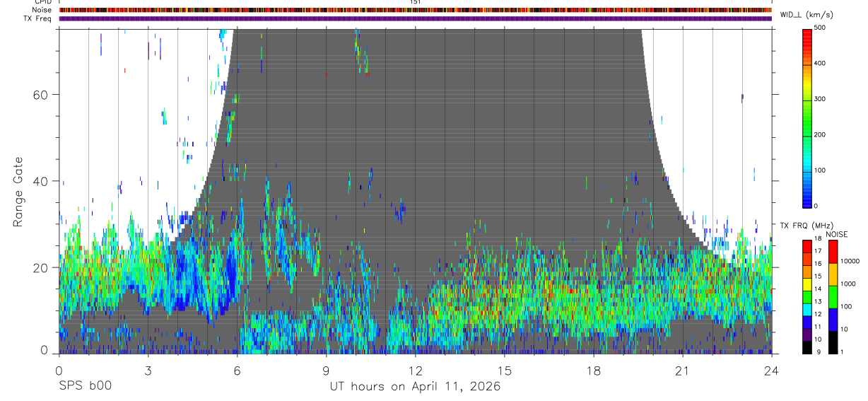Image resolution: width=868 pixels, height=401 pixels.
Task: Click the NOISE color scale bar
Action: click(x=832, y=297)
